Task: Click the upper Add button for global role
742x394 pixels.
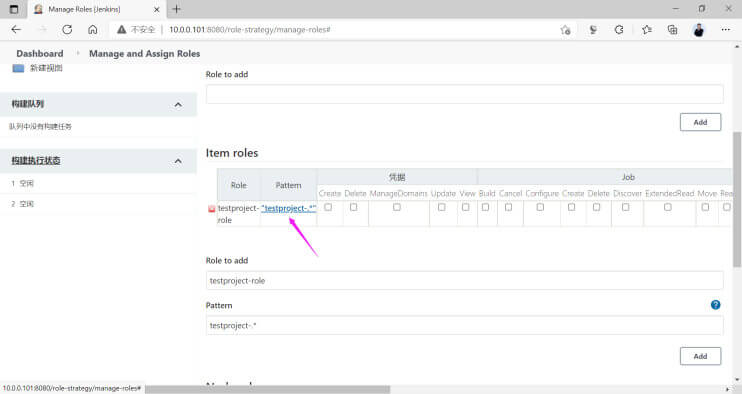Action: tap(700, 122)
